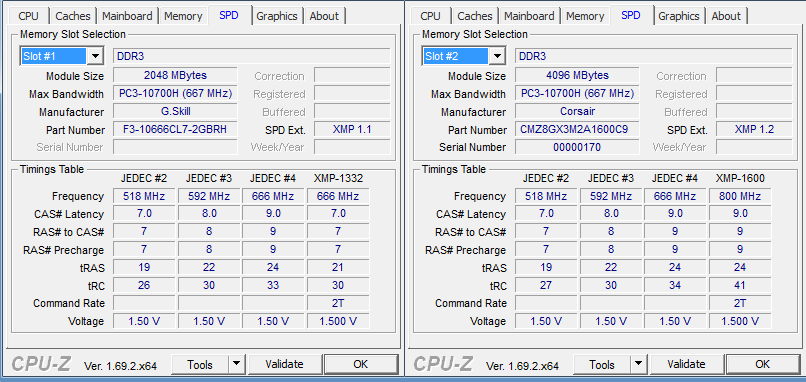Click Max Bandwidth value in Slot #2 window
The image size is (806, 382).
pyautogui.click(x=577, y=94)
